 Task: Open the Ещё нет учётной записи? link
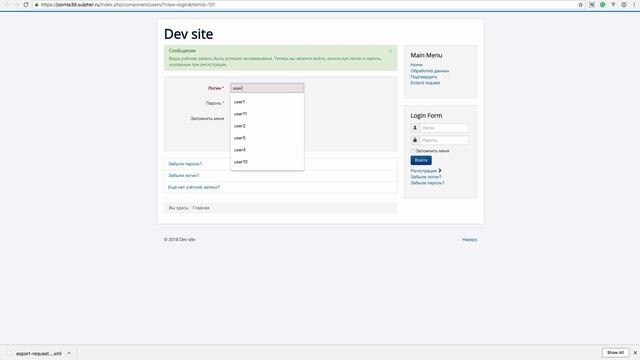194,187
